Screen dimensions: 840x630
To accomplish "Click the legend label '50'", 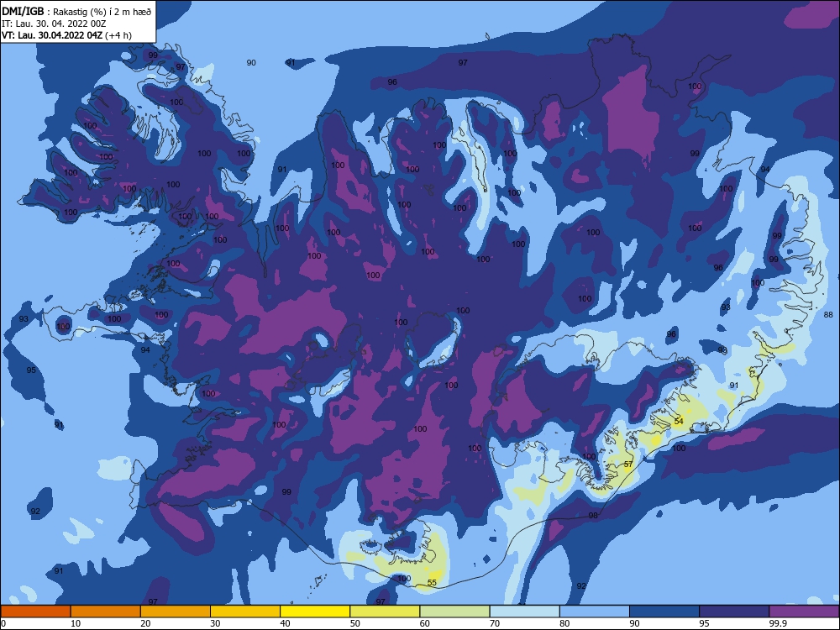I will (355, 623).
